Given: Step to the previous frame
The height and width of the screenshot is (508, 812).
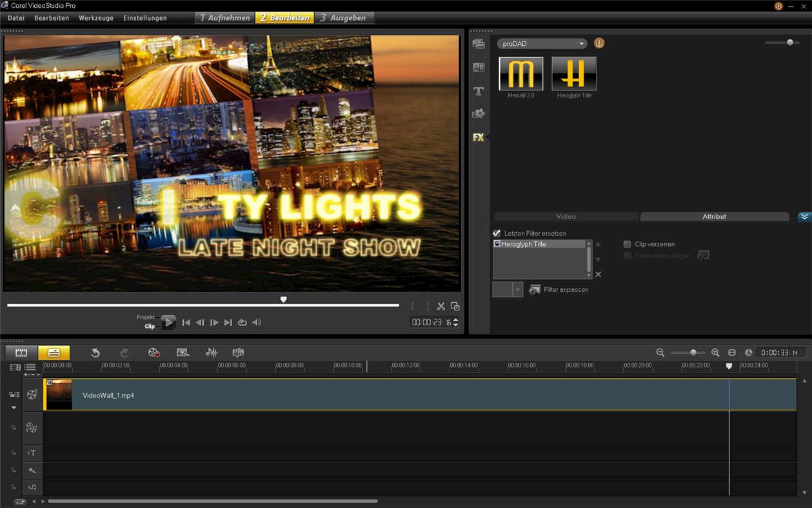Looking at the screenshot, I should tap(200, 323).
